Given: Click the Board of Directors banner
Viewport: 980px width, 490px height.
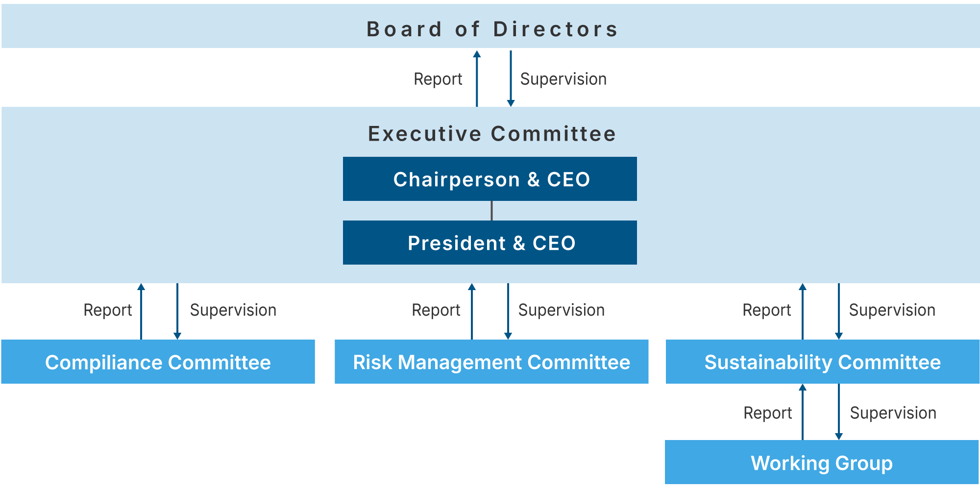Looking at the screenshot, I should click(x=491, y=28).
